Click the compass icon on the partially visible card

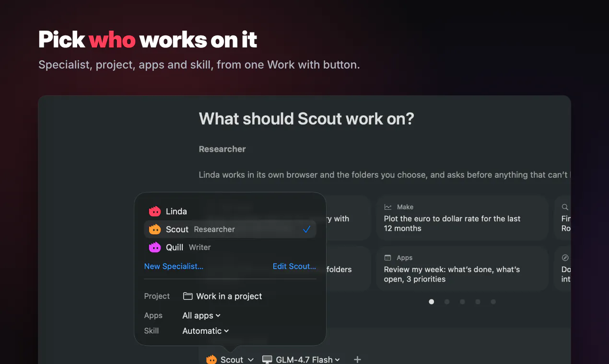pos(565,258)
